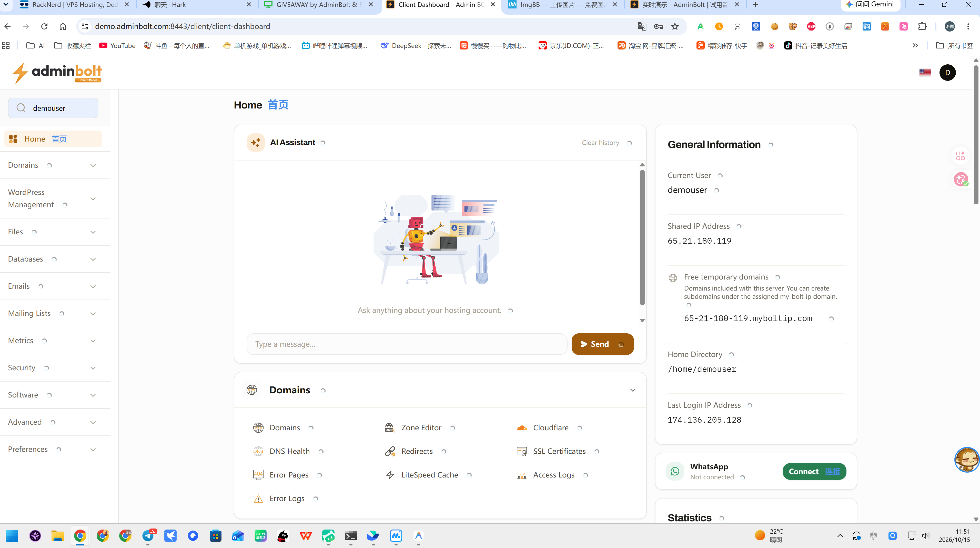Click the LiteSpeed Cache bolt icon
This screenshot has height=548, width=980.
(x=390, y=475)
